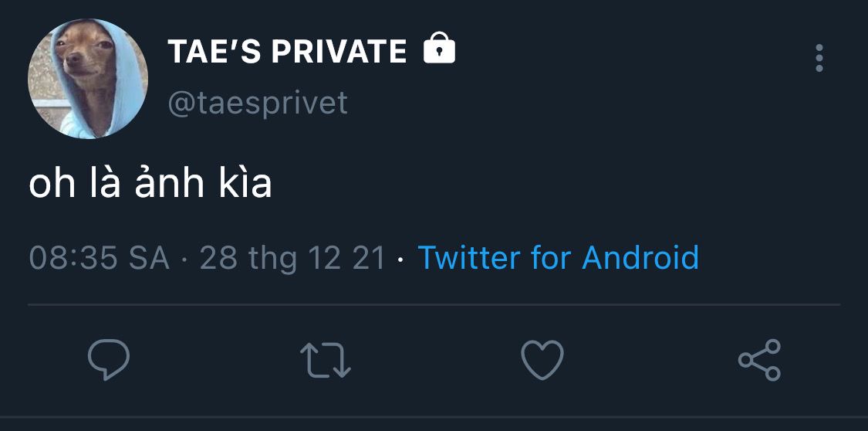Open the hooded dog profile picture
The height and width of the screenshot is (431, 868).
(x=87, y=79)
